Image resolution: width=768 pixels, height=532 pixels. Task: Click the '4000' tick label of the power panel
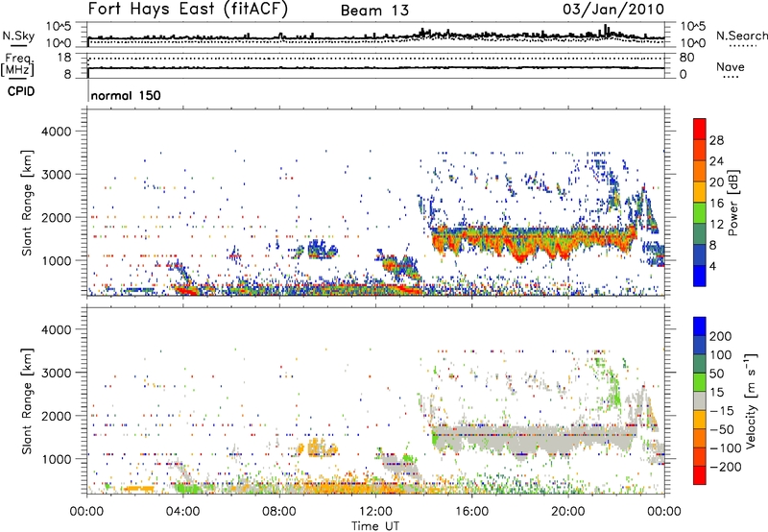[57, 132]
